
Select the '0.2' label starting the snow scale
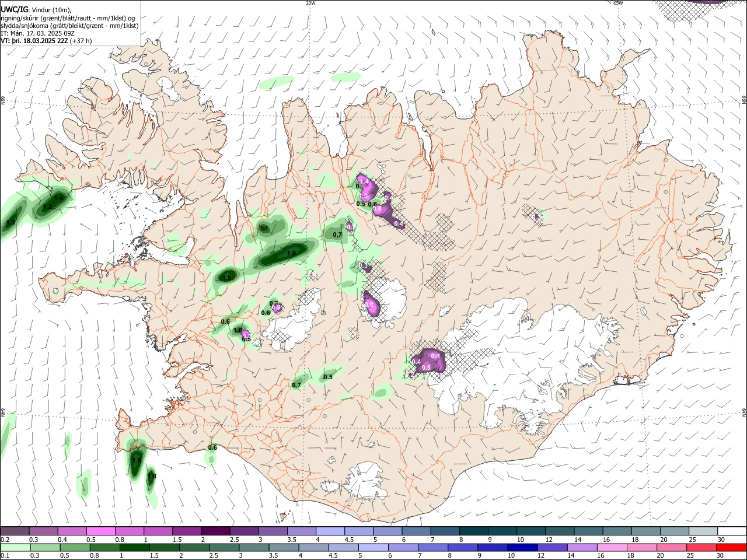pos(5,540)
